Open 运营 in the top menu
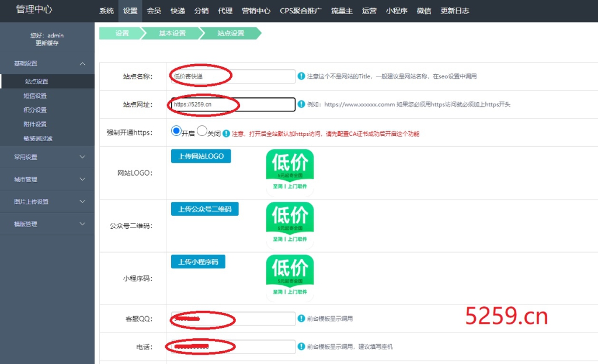The height and width of the screenshot is (364, 598). 369,10
